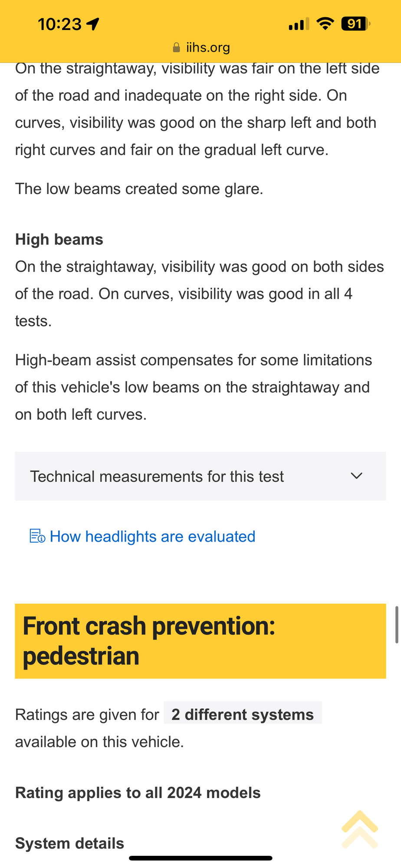Tap Rating applies to all 2024 models text
This screenshot has height=868, width=401.
coord(138,793)
